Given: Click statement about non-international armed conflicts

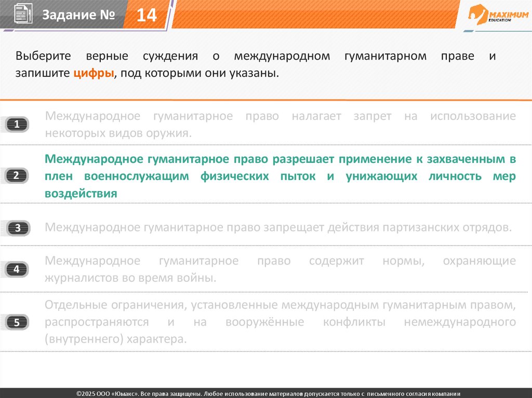Looking at the screenshot, I should coord(280,322).
